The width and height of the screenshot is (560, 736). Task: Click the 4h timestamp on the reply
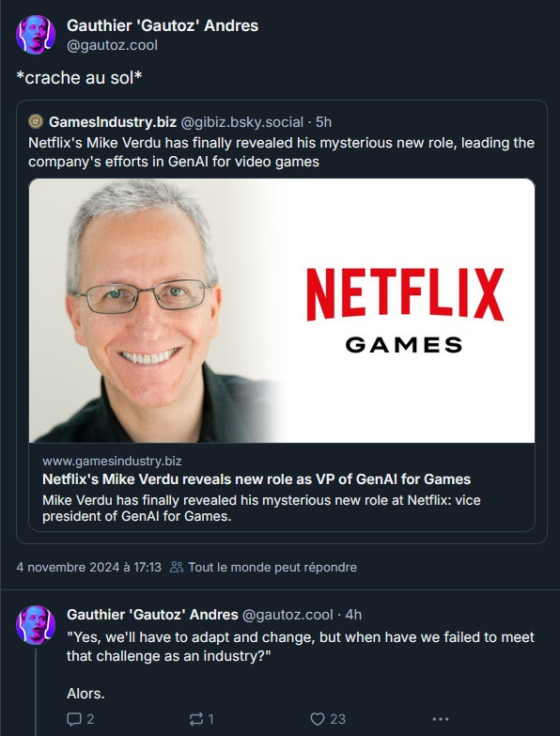coord(353,615)
